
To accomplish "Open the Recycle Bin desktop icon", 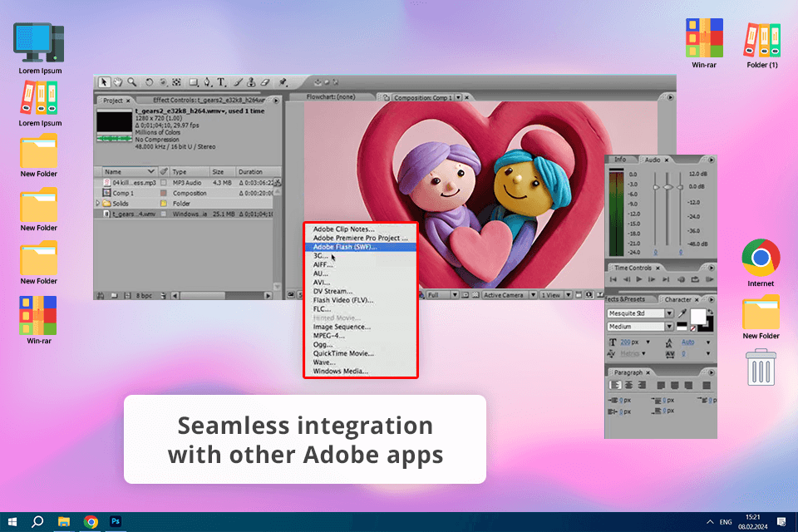I will coord(761,367).
